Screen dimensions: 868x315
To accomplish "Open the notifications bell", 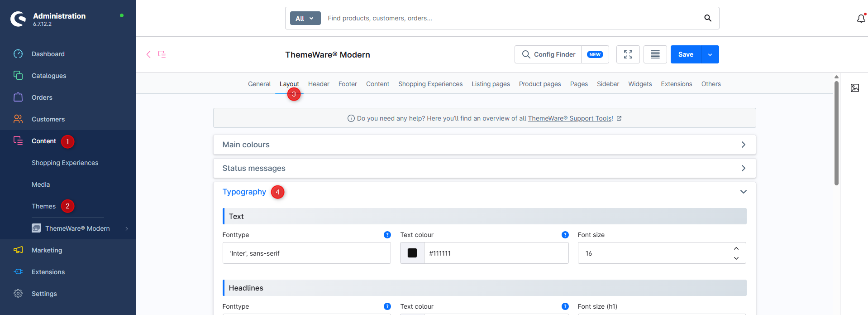I will pos(861,19).
